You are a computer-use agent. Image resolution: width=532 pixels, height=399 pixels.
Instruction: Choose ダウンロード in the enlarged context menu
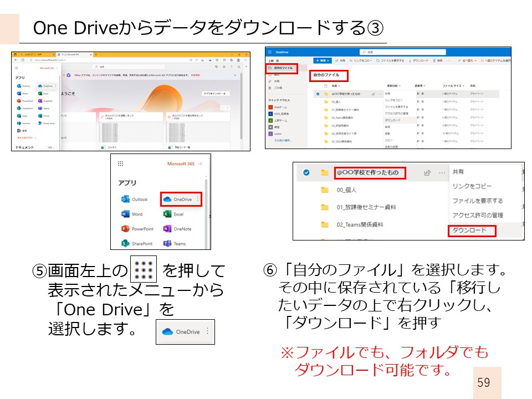469,230
